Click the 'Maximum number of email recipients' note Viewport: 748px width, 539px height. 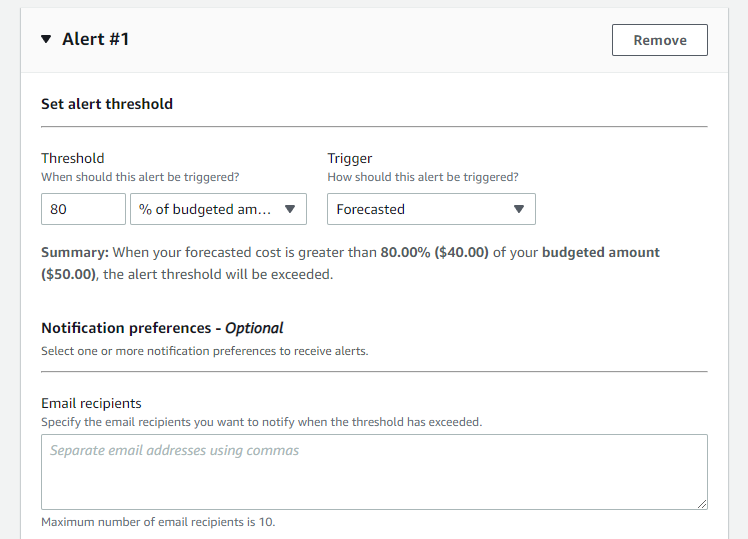158,522
